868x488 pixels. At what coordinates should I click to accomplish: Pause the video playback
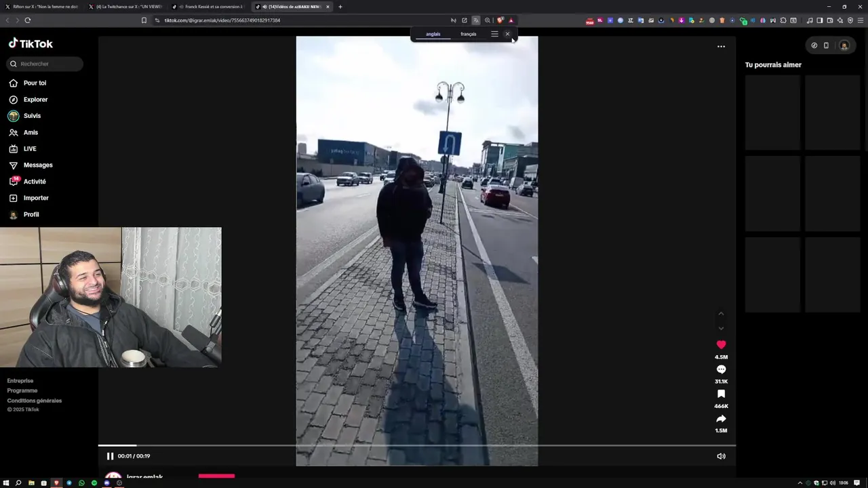pos(110,456)
